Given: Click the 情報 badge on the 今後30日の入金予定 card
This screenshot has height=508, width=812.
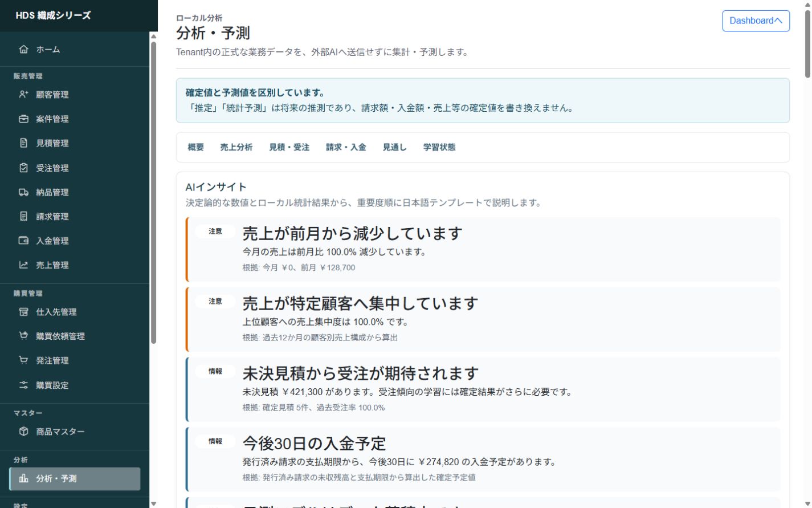Looking at the screenshot, I should pyautogui.click(x=215, y=441).
